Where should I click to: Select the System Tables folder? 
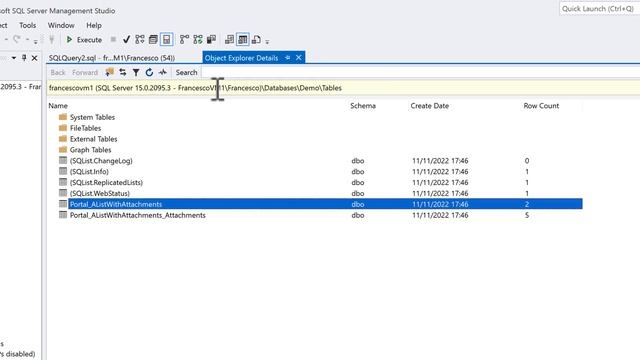point(92,117)
